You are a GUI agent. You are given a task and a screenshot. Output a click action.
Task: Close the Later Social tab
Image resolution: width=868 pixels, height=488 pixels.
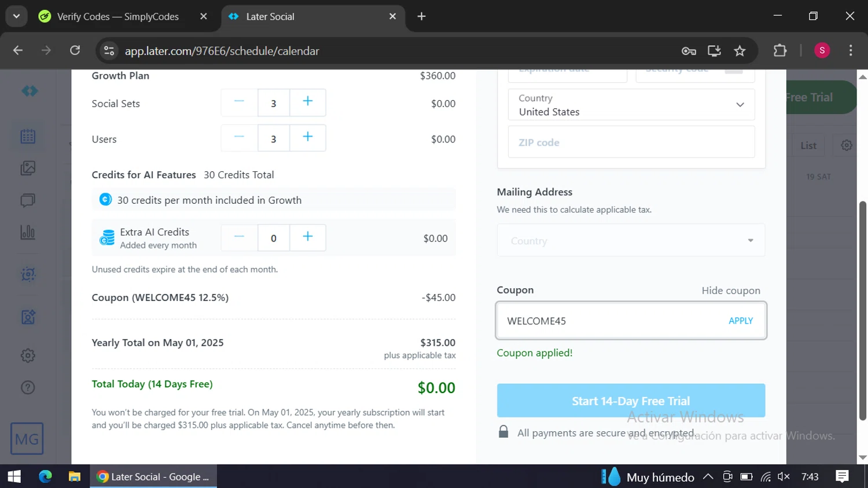click(x=392, y=16)
